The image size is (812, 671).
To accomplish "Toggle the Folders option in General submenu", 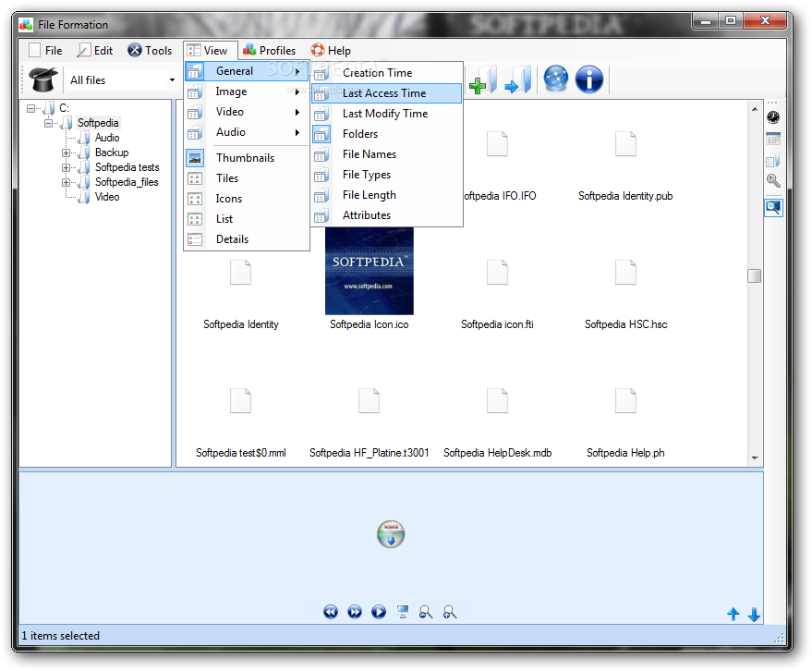I will (386, 134).
